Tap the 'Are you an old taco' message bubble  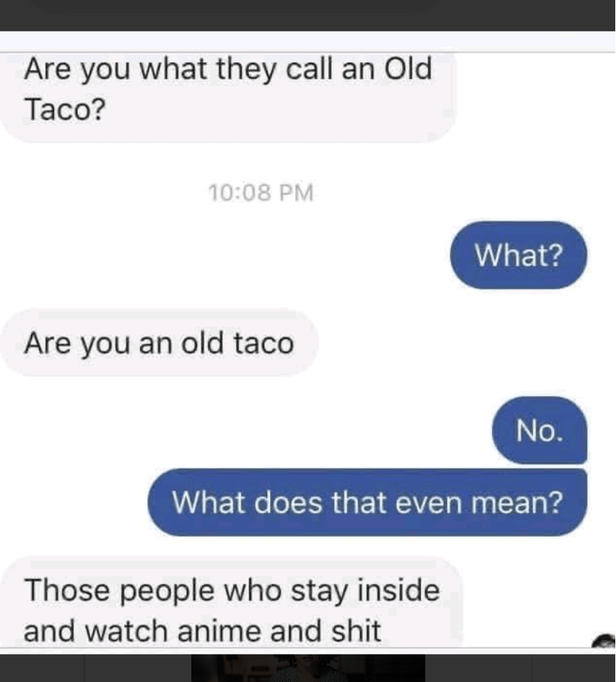tap(160, 342)
